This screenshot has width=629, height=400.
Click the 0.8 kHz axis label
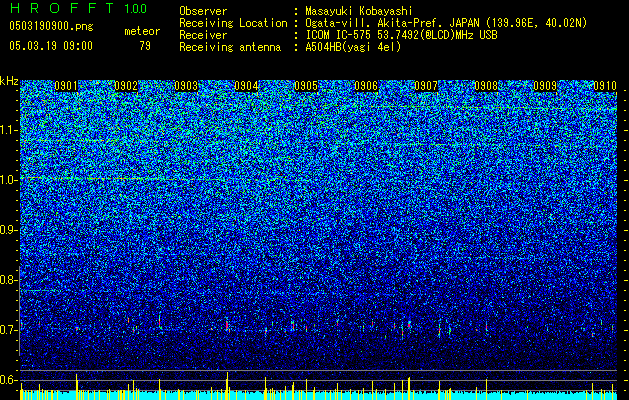tap(9, 280)
